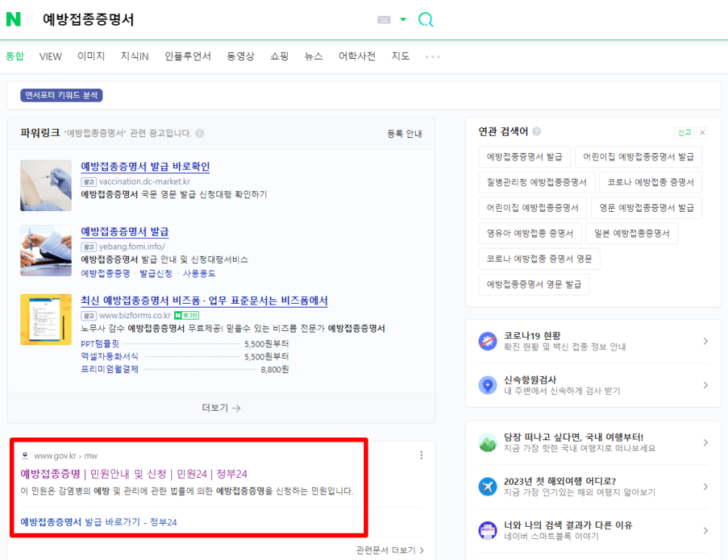Select related search 어린이집 예방접종증명서 발급
The width and height of the screenshot is (728, 560).
click(638, 157)
